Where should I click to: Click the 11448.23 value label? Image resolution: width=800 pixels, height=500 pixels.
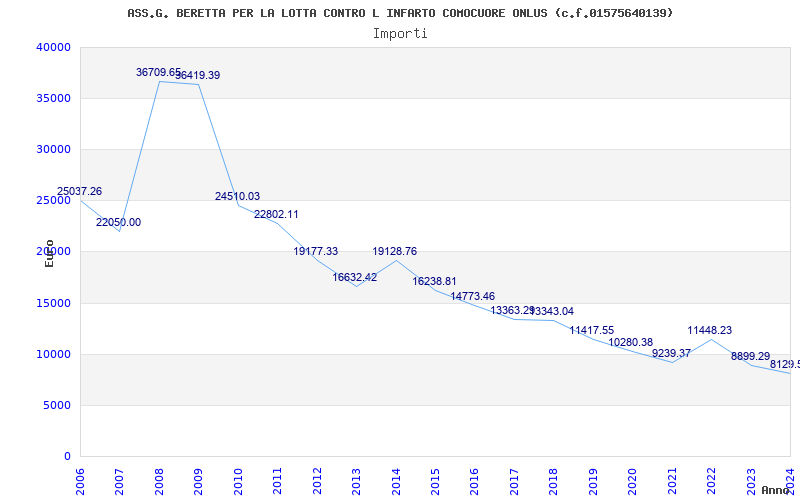[x=710, y=331]
